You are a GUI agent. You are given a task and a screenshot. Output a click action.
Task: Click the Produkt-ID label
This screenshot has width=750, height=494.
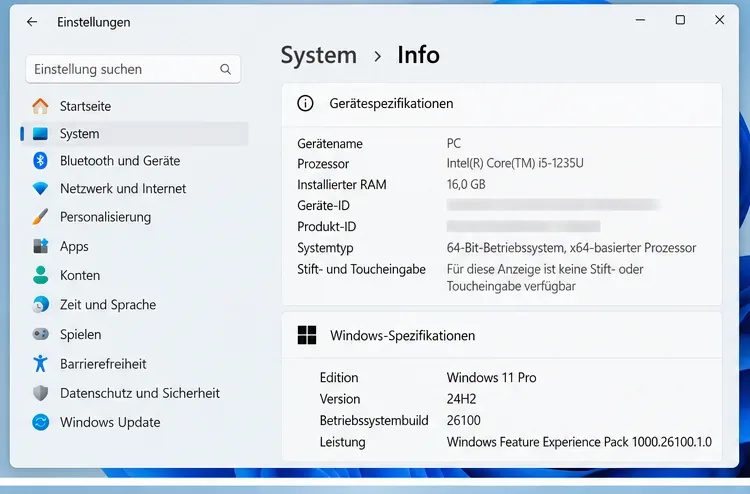(x=327, y=227)
